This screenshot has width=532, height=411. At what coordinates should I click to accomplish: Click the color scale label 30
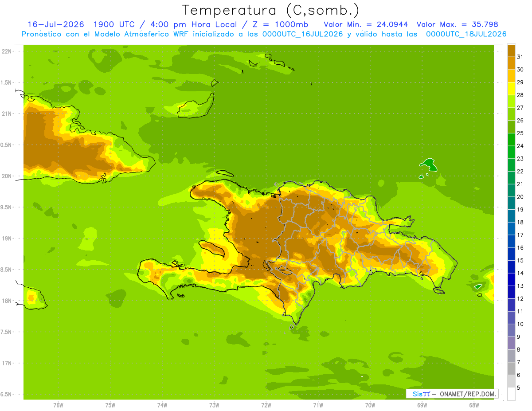point(520,70)
